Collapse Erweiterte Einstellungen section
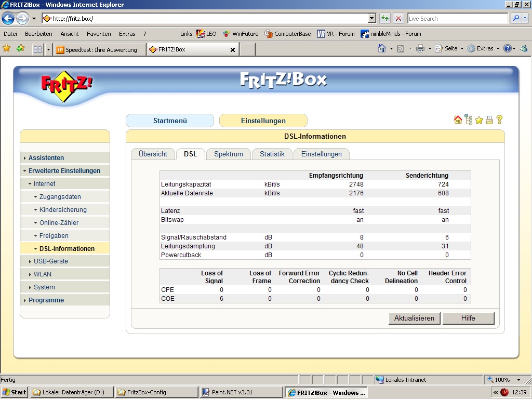 (x=64, y=170)
